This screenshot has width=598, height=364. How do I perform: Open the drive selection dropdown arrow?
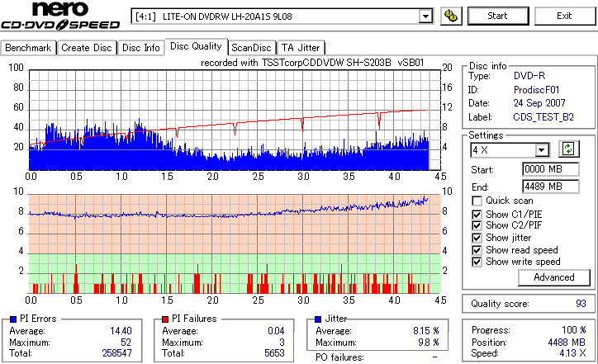(x=425, y=17)
